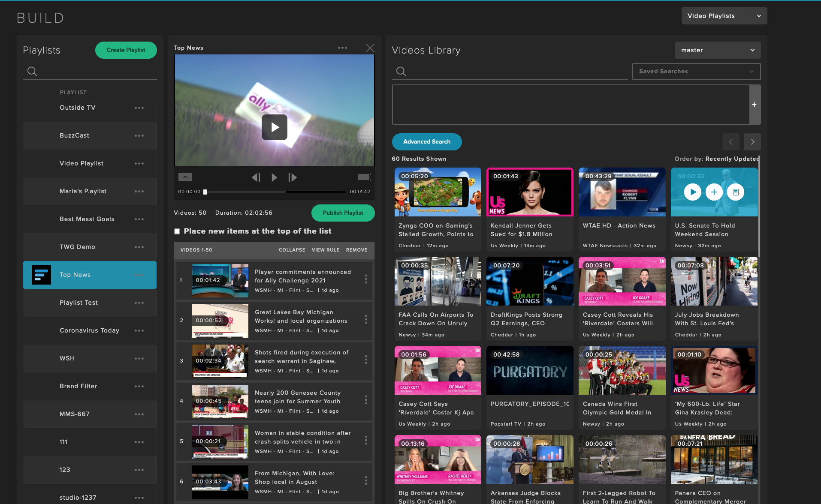This screenshot has height=504, width=821.
Task: Skip to the previous video in player
Action: 256,177
